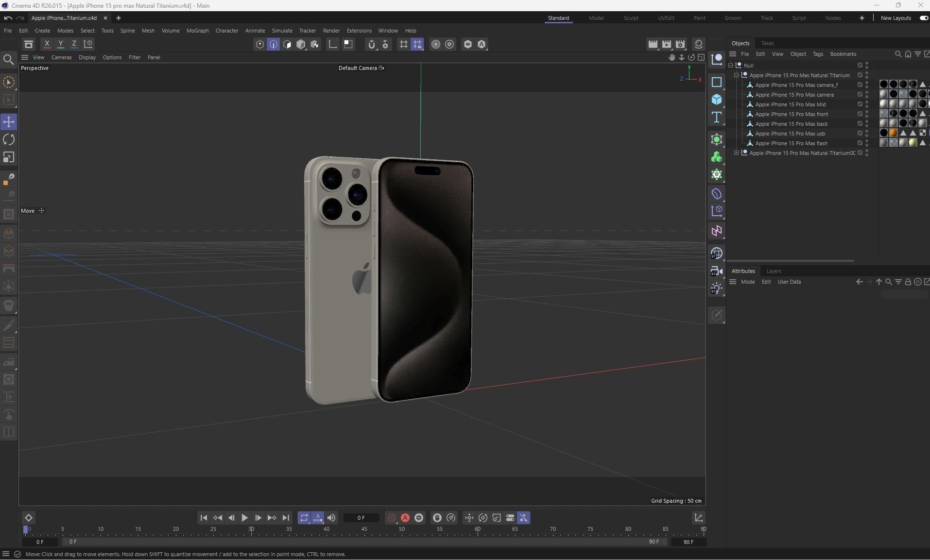Open Edit Render Settings icon
Viewport: 930px width, 560px height.
(680, 44)
